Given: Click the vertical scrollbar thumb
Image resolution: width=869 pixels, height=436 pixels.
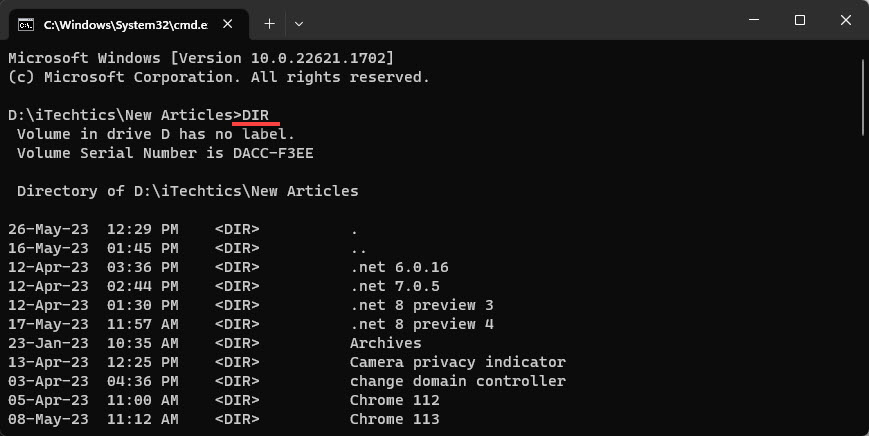Looking at the screenshot, I should tap(863, 97).
